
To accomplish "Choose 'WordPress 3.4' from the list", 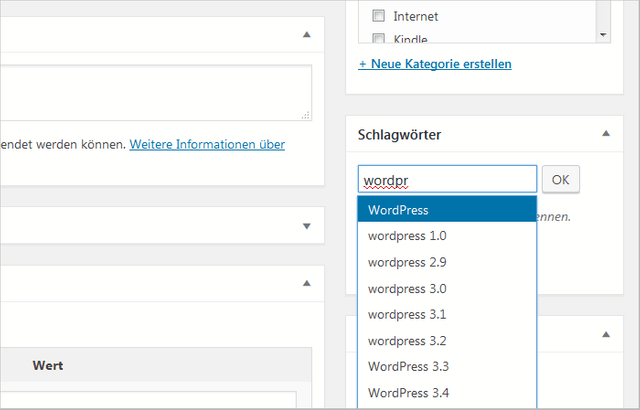I will (447, 392).
